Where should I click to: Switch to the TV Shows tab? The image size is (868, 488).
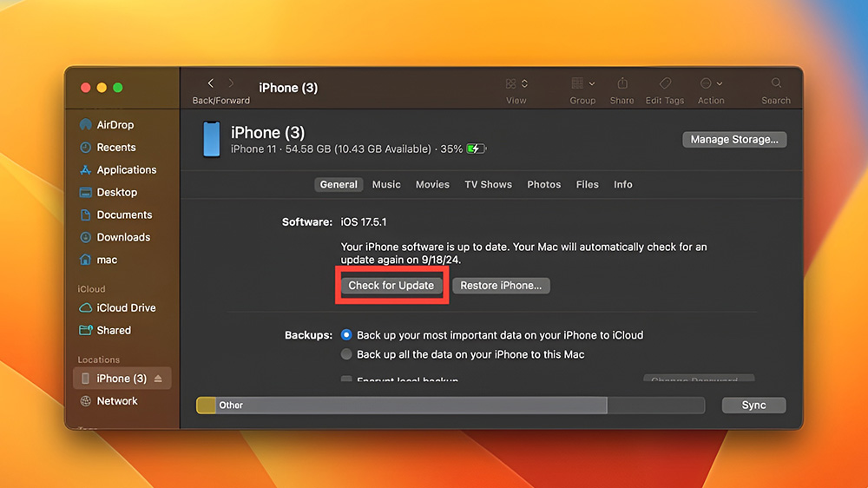[x=488, y=184]
